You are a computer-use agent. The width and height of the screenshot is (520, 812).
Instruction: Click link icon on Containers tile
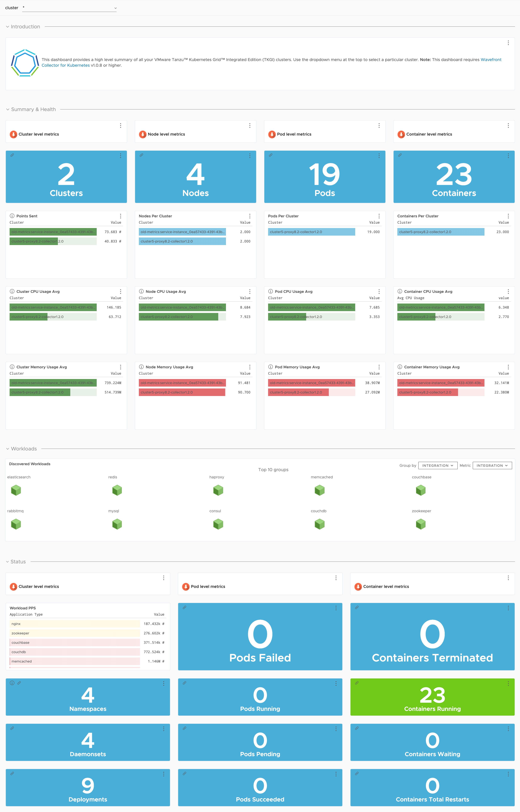click(x=400, y=155)
